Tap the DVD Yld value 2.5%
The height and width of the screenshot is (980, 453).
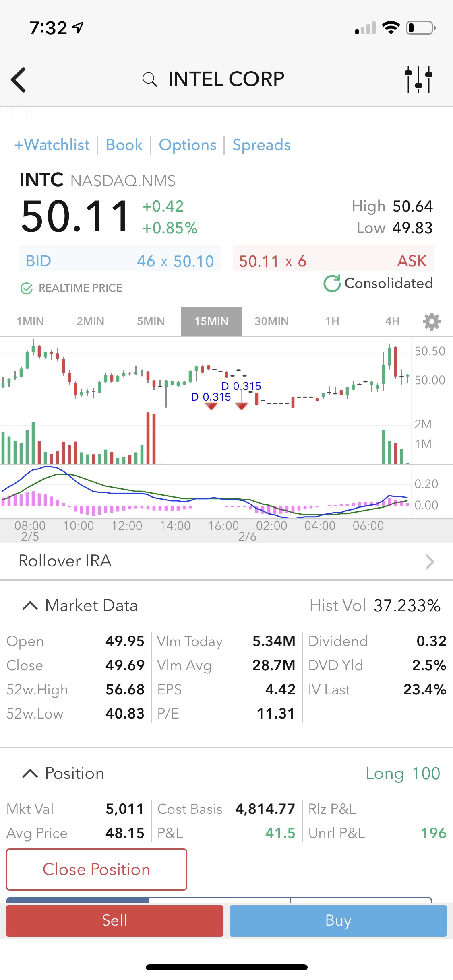(x=429, y=665)
